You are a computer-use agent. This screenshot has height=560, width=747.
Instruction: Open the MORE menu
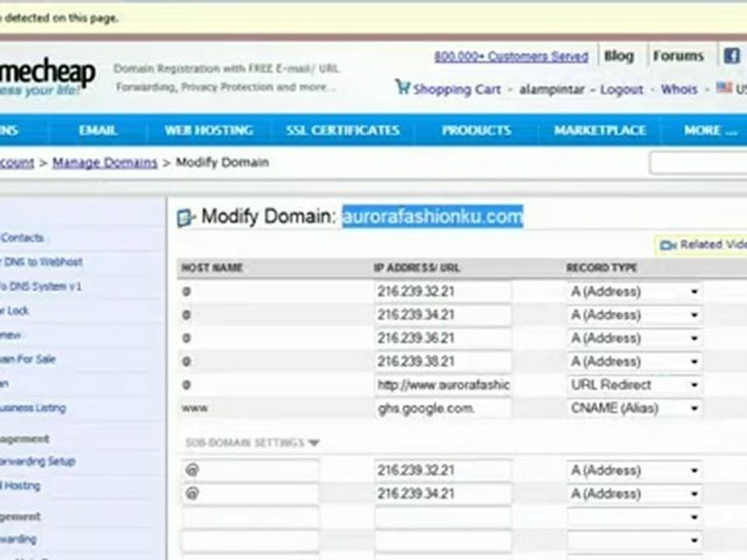click(x=710, y=130)
